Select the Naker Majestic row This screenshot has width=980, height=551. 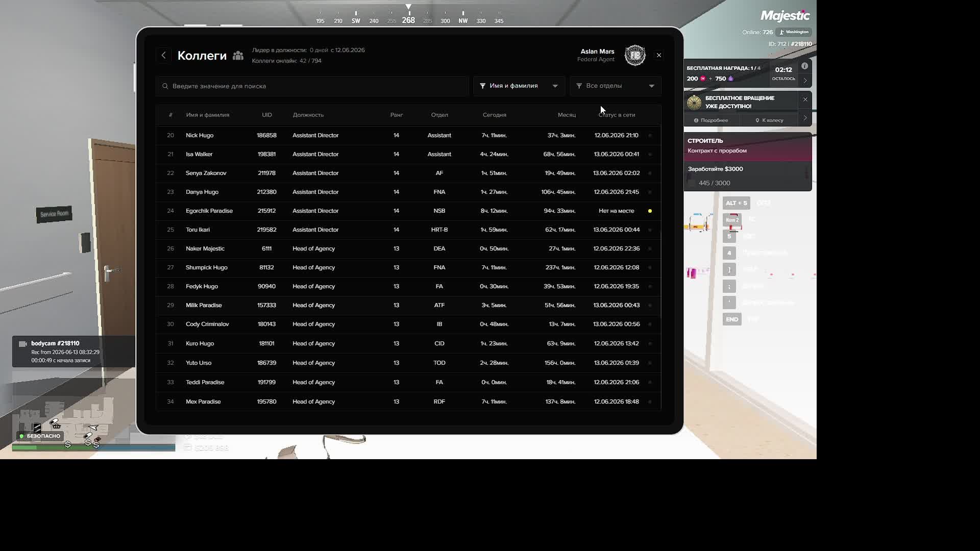[408, 248]
